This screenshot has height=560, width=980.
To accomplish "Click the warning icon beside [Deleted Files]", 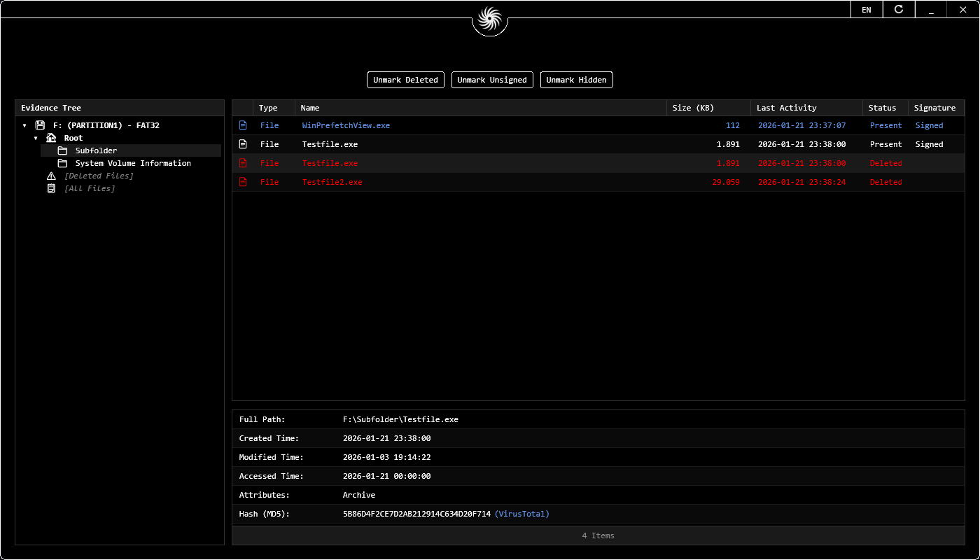I will [x=51, y=176].
